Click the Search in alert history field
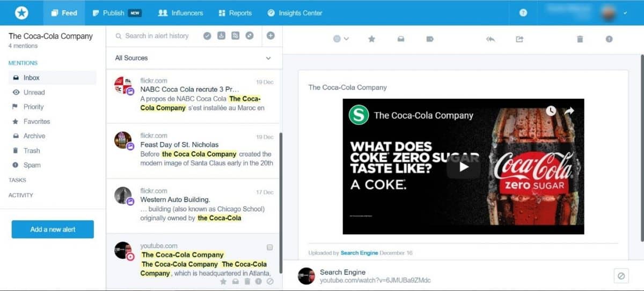 (x=157, y=36)
